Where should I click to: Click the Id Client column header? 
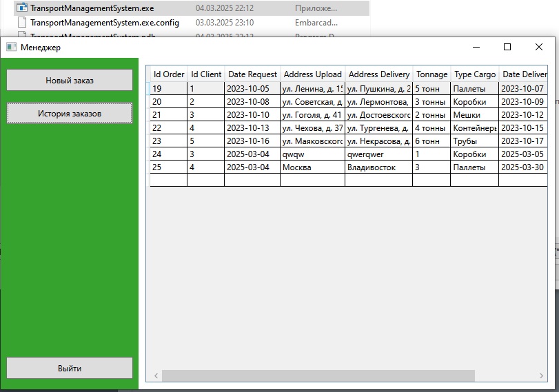[x=206, y=74]
